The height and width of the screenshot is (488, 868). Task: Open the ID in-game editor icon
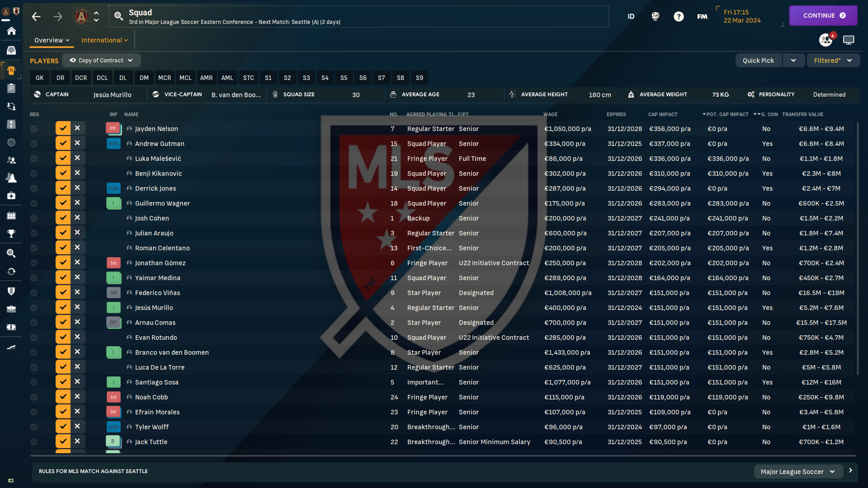pyautogui.click(x=631, y=17)
